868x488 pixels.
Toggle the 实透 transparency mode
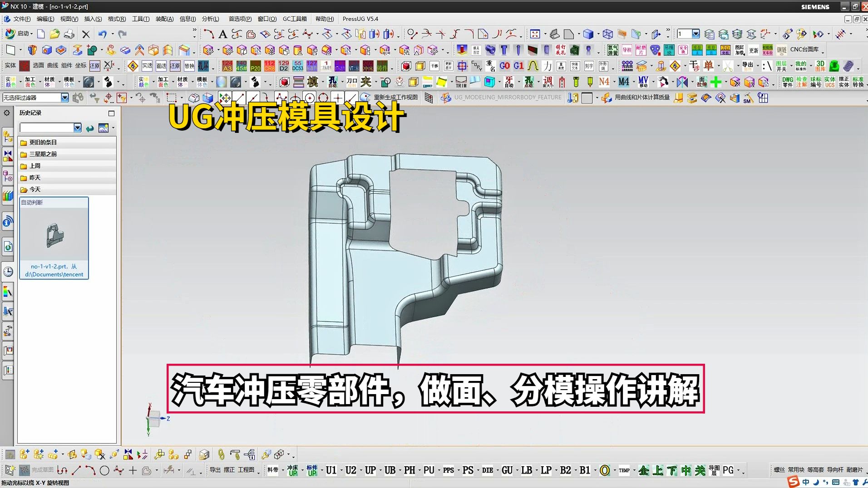pos(147,66)
